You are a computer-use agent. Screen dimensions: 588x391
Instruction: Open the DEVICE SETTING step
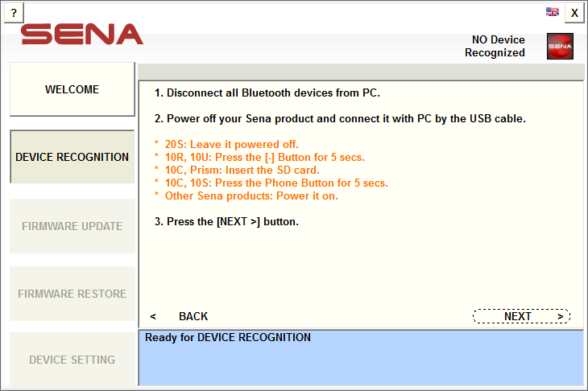tap(72, 360)
